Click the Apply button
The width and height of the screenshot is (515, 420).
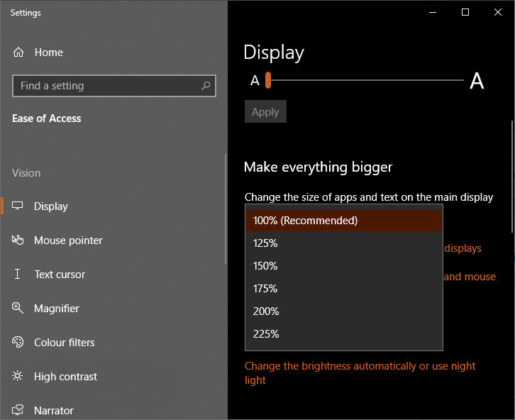265,111
